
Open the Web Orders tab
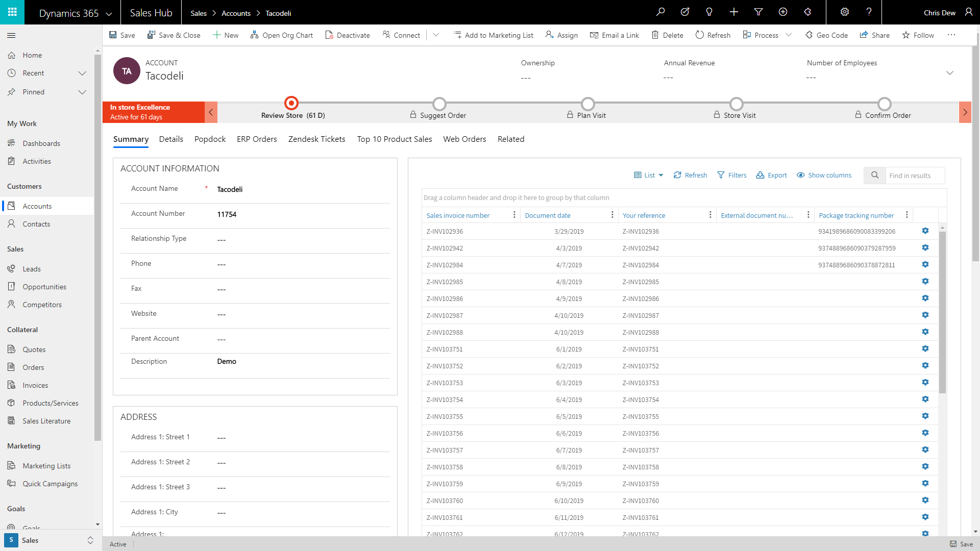click(x=464, y=139)
